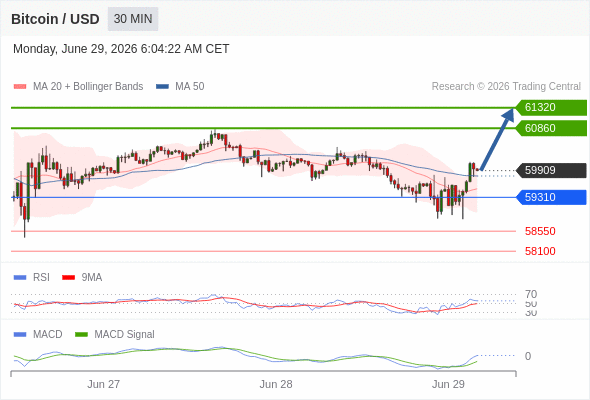Viewport: 590px width, 400px height.
Task: Click the 30 MIN timeframe badge
Action: tap(133, 19)
